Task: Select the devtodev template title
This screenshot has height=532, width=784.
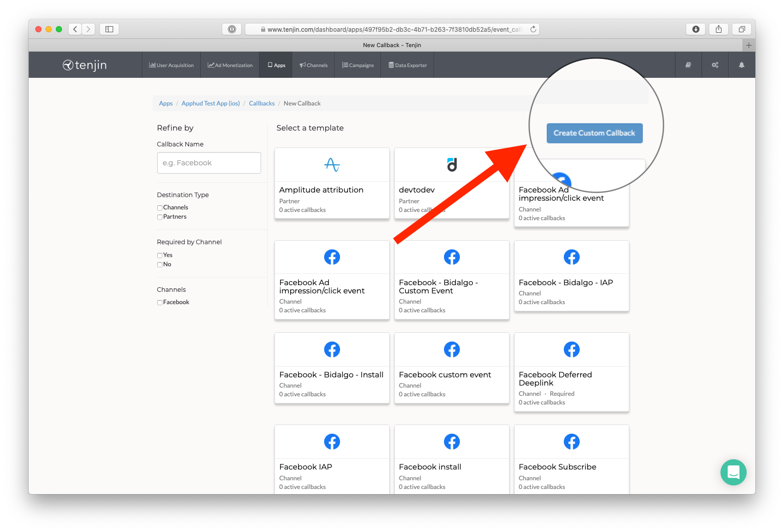Action: (x=417, y=190)
